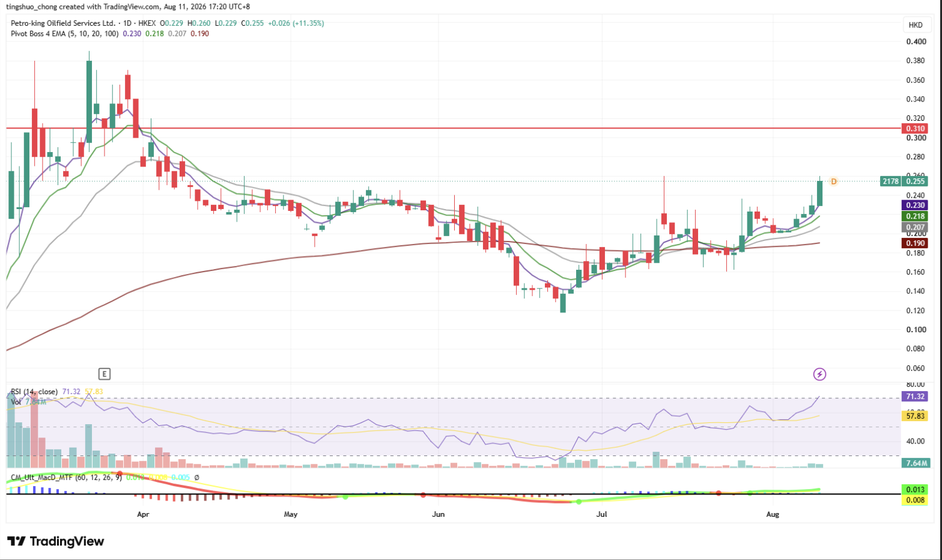The width and height of the screenshot is (942, 560).
Task: Click the 0.340 price scale label
Action: click(x=916, y=99)
